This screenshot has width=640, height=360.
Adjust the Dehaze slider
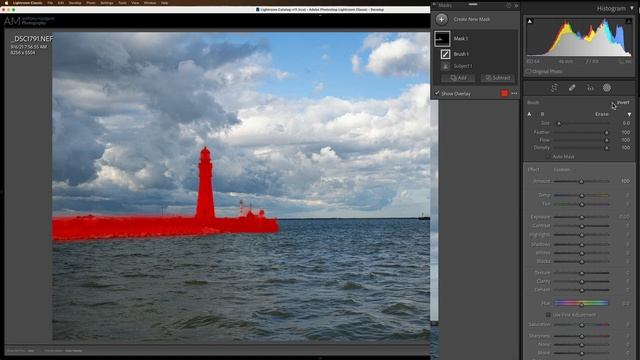coord(581,290)
